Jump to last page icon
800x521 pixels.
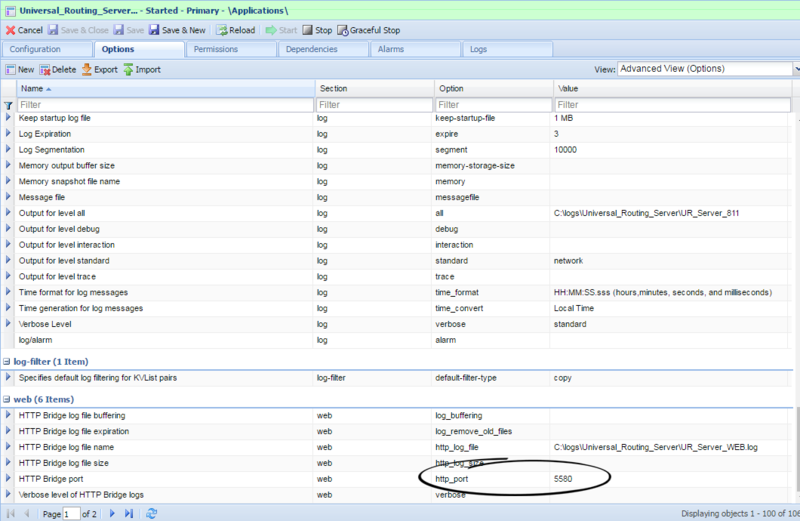point(129,513)
